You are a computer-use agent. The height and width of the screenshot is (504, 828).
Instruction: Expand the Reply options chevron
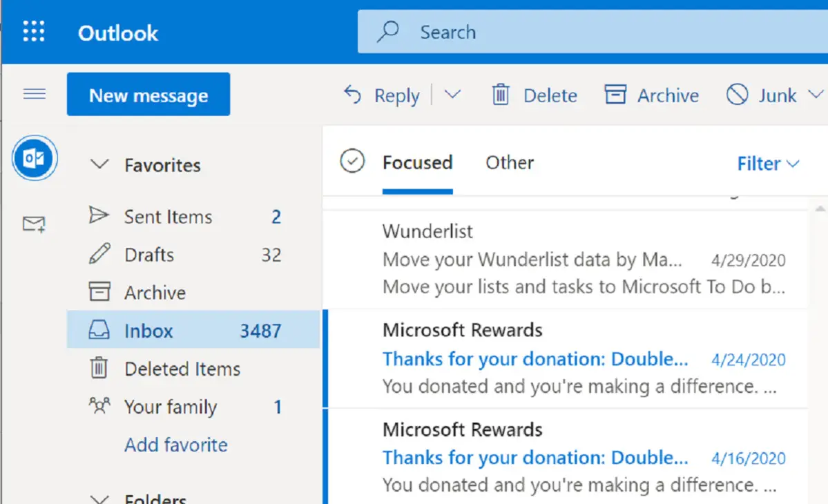coord(452,95)
